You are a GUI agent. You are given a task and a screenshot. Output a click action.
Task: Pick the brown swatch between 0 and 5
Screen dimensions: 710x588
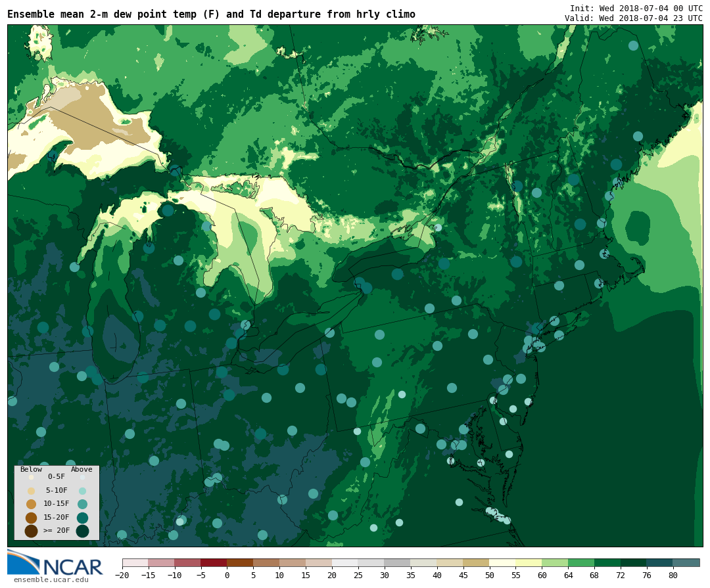click(x=240, y=562)
